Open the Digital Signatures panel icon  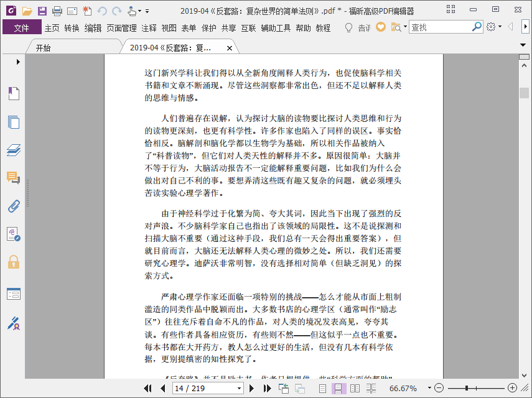[x=14, y=234]
